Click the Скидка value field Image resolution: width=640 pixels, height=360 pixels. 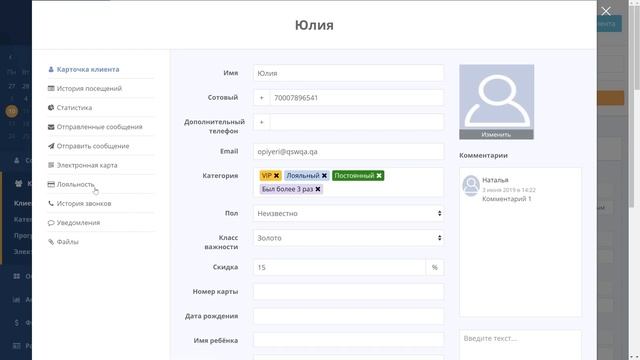[x=339, y=267]
